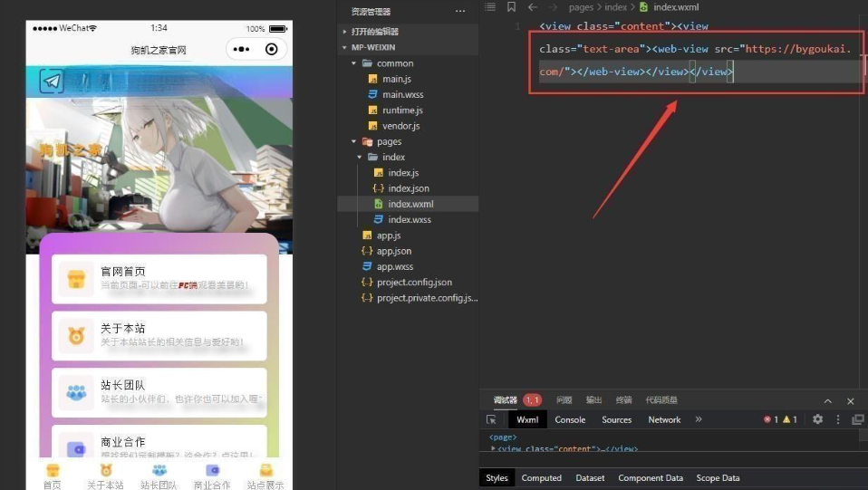This screenshot has width=868, height=490.
Task: Switch to the 代码质量 tab
Action: [x=661, y=399]
